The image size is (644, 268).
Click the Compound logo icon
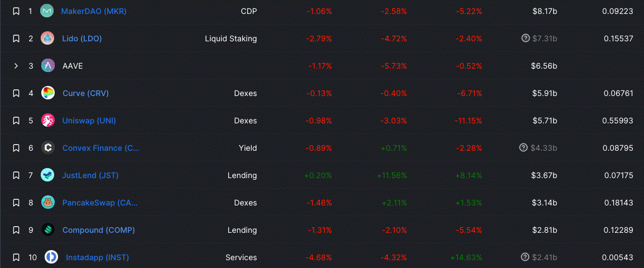pos(47,230)
